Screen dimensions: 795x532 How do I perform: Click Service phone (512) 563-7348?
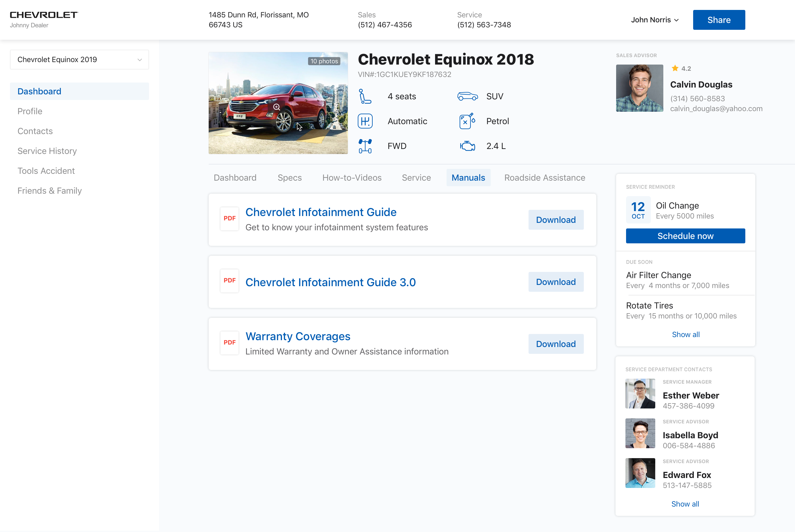pos(484,25)
